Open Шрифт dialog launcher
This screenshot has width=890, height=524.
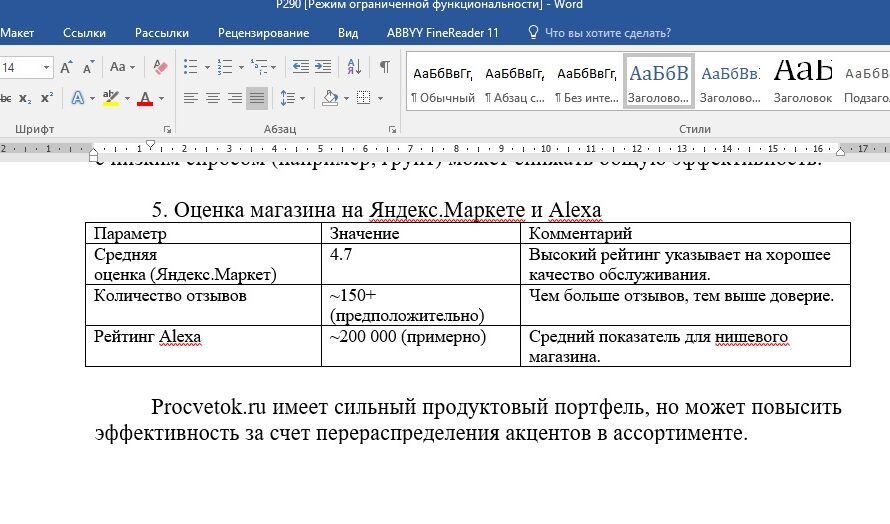(167, 129)
